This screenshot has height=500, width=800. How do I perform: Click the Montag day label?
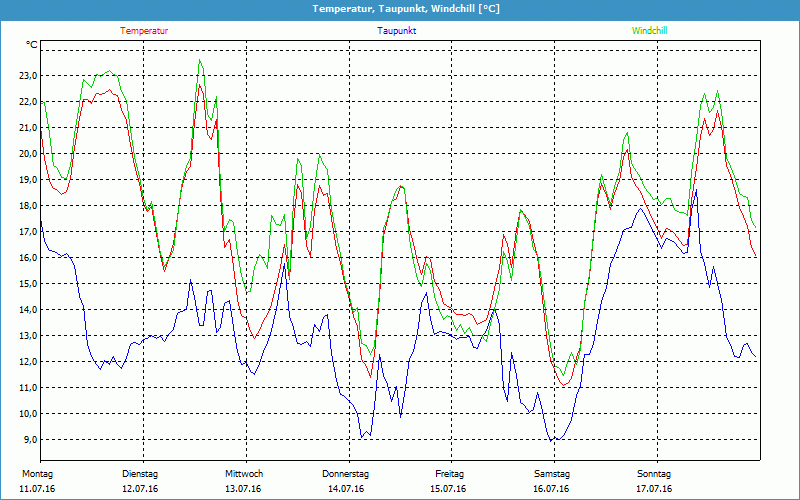(x=37, y=474)
